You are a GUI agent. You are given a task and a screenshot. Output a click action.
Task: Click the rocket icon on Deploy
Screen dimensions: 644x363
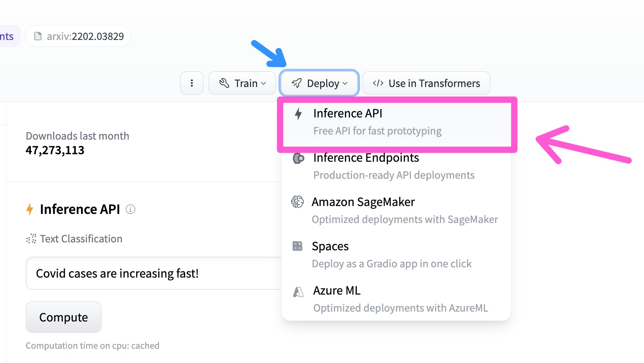(x=297, y=83)
